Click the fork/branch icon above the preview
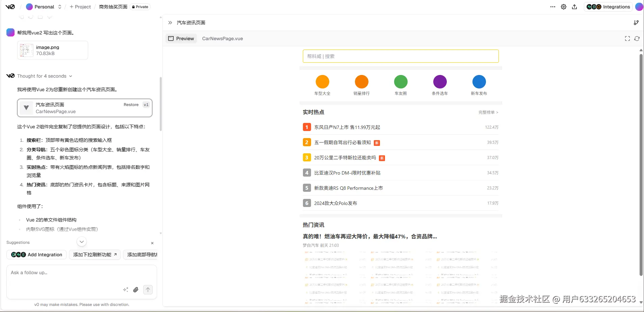Image resolution: width=644 pixels, height=312 pixels. (x=636, y=23)
